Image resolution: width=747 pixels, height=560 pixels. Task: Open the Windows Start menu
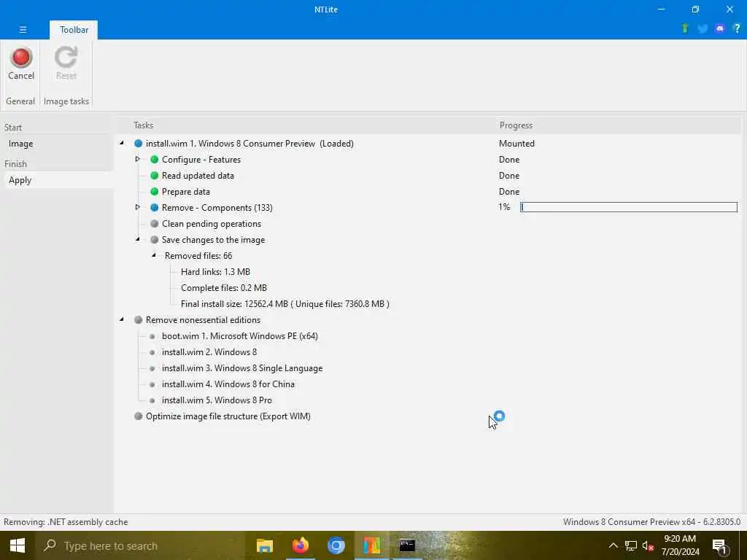point(18,545)
